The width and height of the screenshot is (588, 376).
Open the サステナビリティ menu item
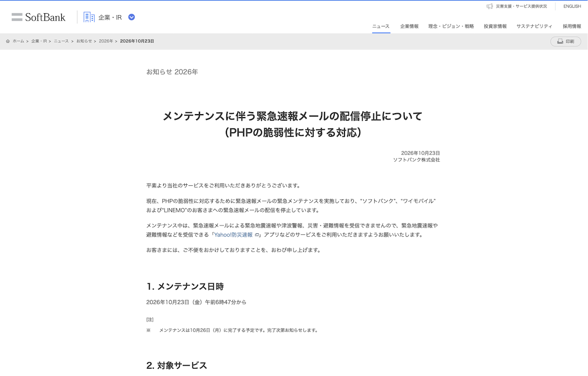pyautogui.click(x=535, y=26)
